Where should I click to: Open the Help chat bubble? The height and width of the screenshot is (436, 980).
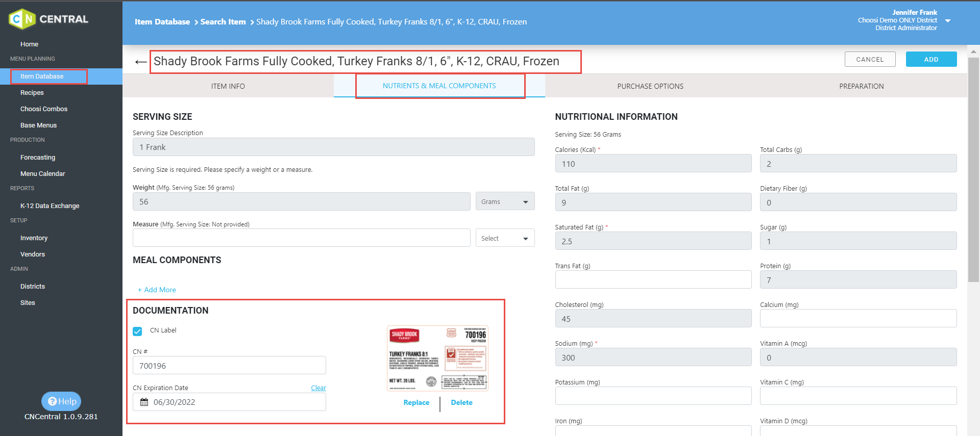[x=61, y=401]
